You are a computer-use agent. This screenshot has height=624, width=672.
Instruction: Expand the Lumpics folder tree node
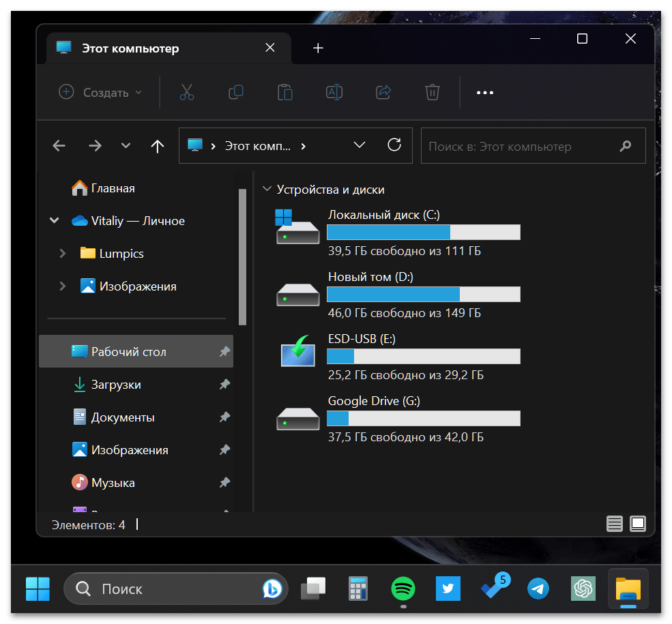63,254
